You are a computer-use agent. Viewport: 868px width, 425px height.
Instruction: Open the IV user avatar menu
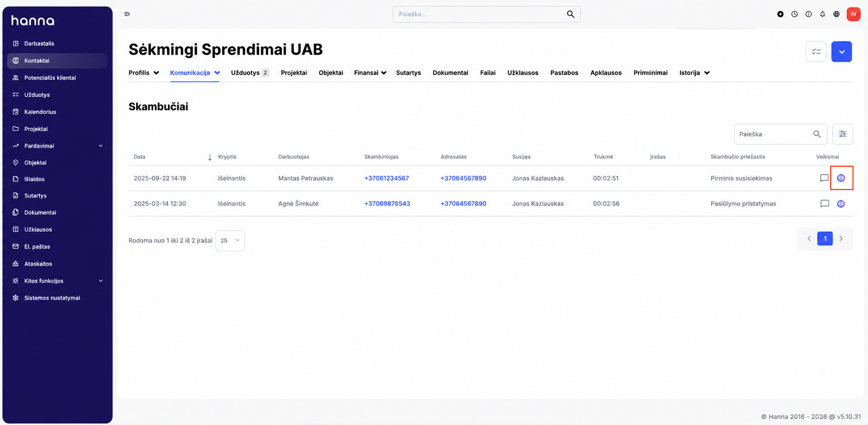coord(853,14)
